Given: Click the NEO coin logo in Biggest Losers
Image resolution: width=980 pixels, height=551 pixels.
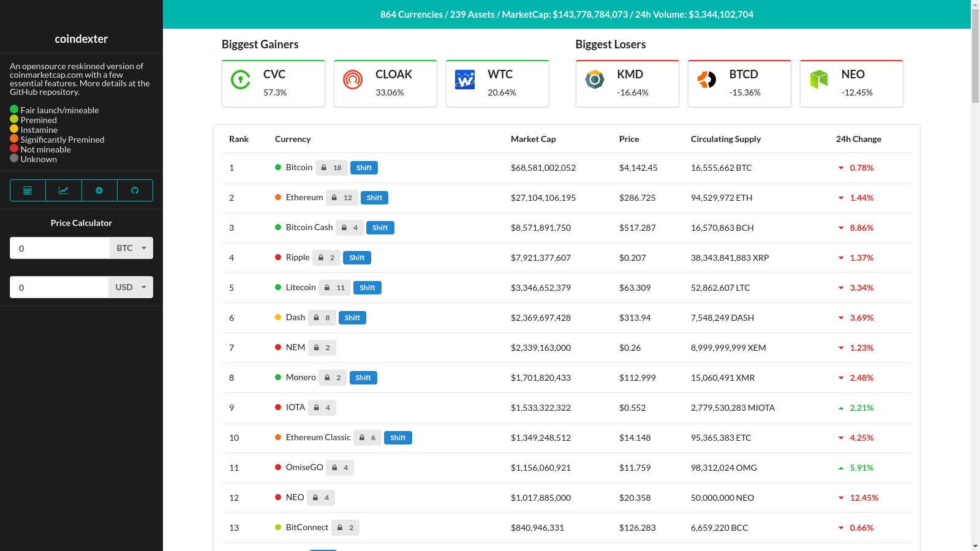Looking at the screenshot, I should tap(819, 80).
